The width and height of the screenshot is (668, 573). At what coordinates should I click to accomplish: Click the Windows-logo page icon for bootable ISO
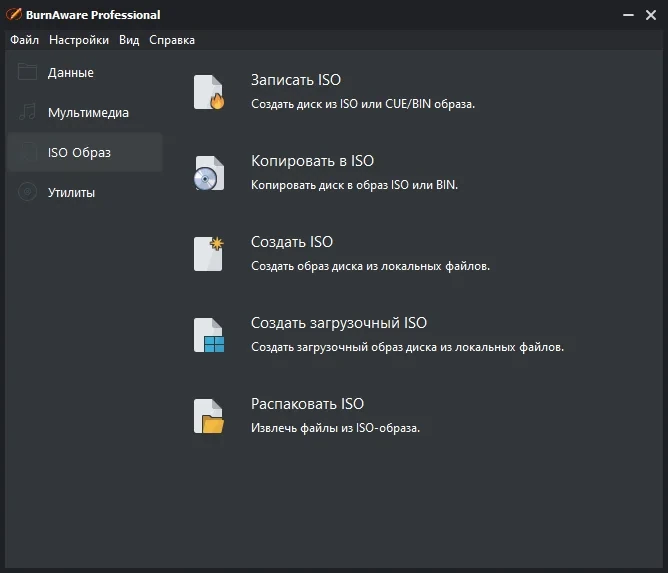click(x=209, y=335)
